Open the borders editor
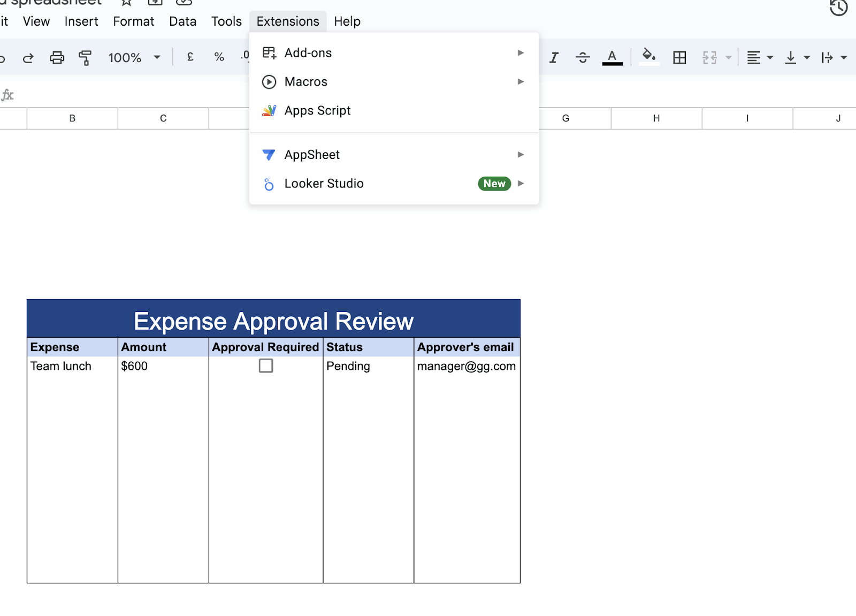Viewport: 856px width, 616px height. 679,57
